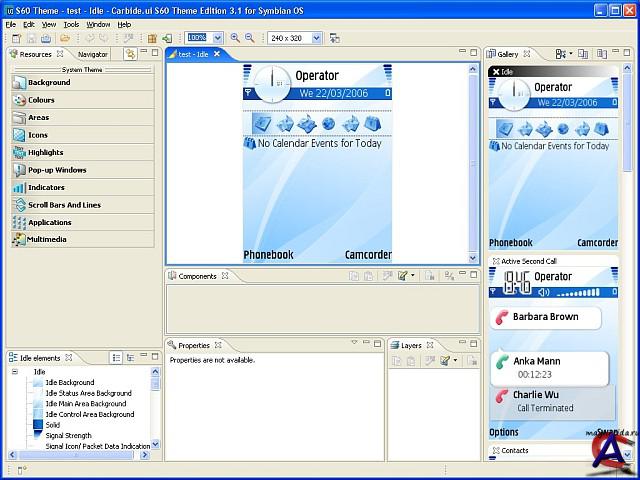Viewport: 640px width, 480px height.
Task: Open the Colours resource category
Action: pyautogui.click(x=41, y=100)
